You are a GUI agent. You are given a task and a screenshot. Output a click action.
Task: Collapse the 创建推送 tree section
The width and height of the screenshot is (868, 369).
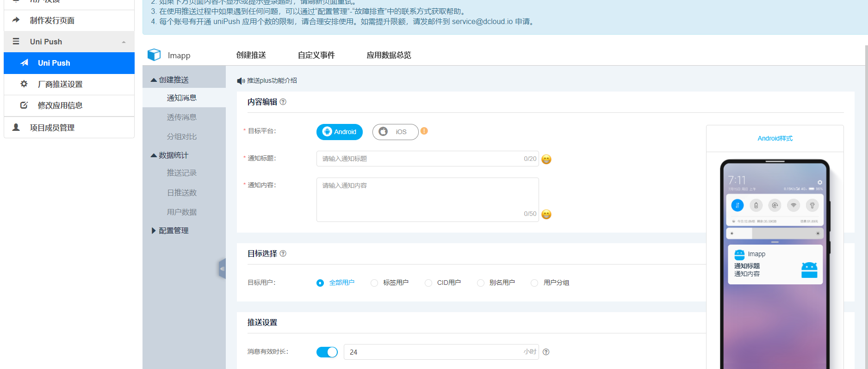[154, 80]
